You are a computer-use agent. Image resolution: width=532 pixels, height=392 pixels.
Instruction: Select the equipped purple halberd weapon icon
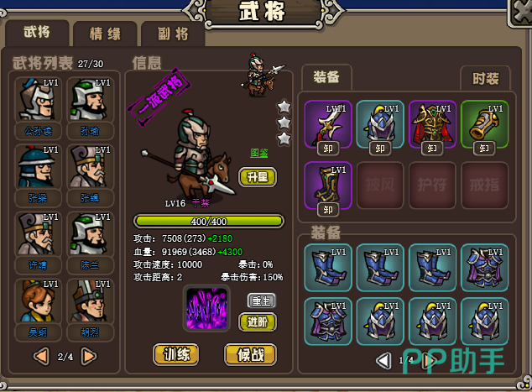(328, 124)
